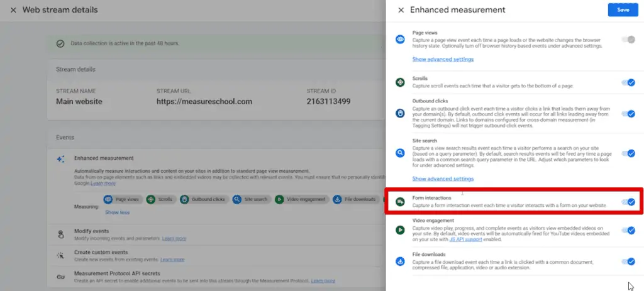Disable the Video engagement toggle
Screen dimensions: 644x291
(x=628, y=230)
